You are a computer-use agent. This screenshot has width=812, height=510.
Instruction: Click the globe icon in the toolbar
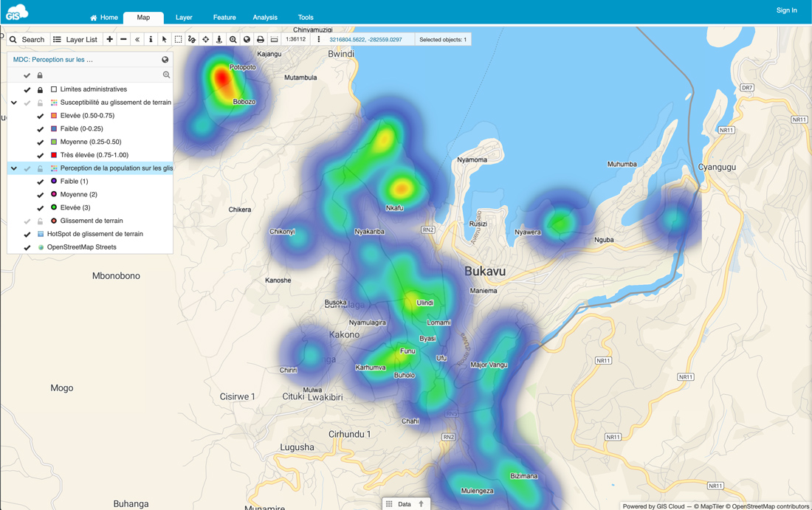[x=245, y=38]
